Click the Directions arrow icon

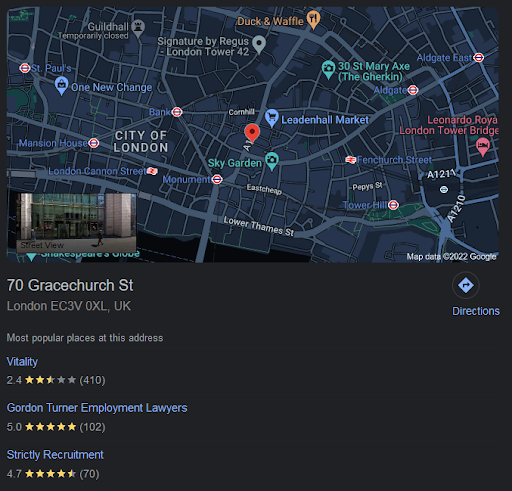point(466,285)
